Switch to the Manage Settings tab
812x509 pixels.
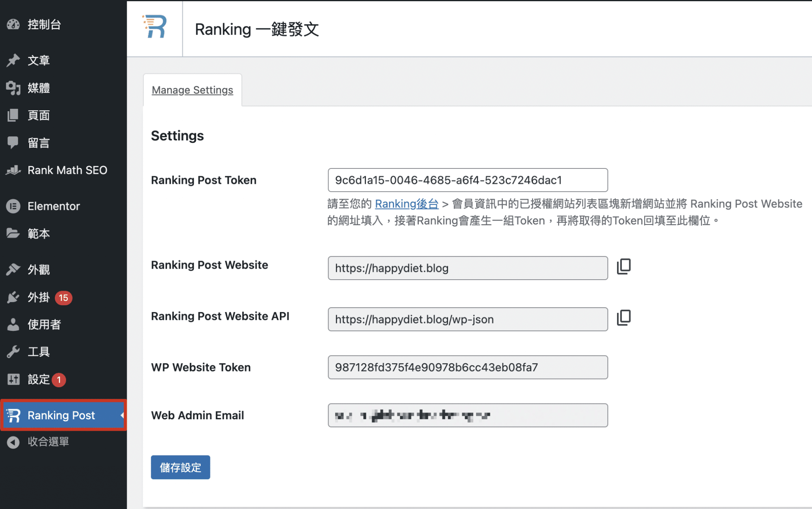tap(192, 90)
